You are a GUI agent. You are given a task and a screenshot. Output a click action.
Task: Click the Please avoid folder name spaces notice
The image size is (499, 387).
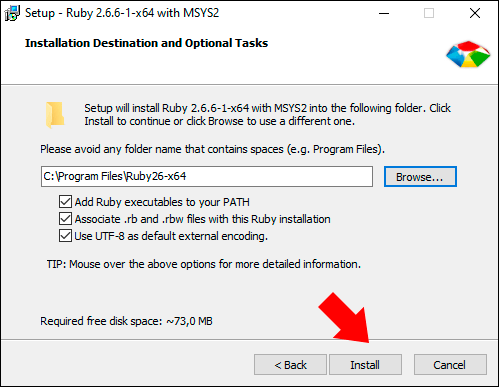[x=212, y=149]
